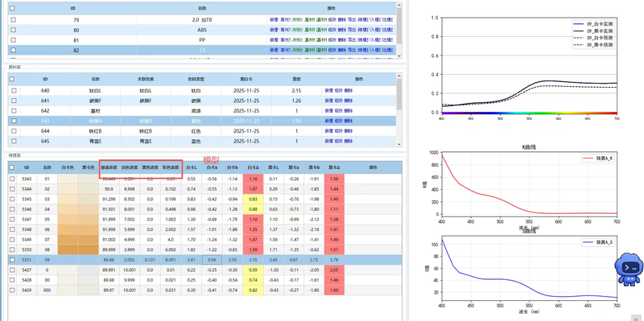Sort by the 密度 column header
The image size is (644, 321).
295,79
